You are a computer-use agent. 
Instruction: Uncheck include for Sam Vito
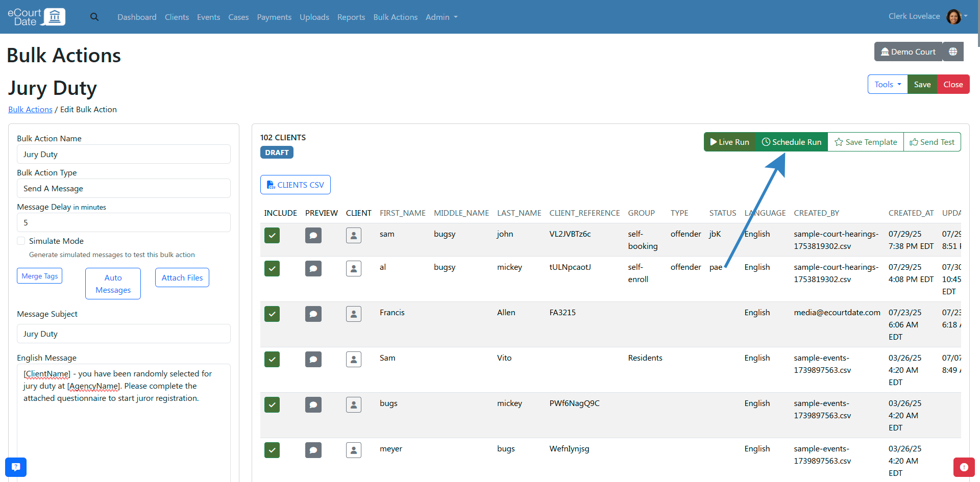coord(272,359)
